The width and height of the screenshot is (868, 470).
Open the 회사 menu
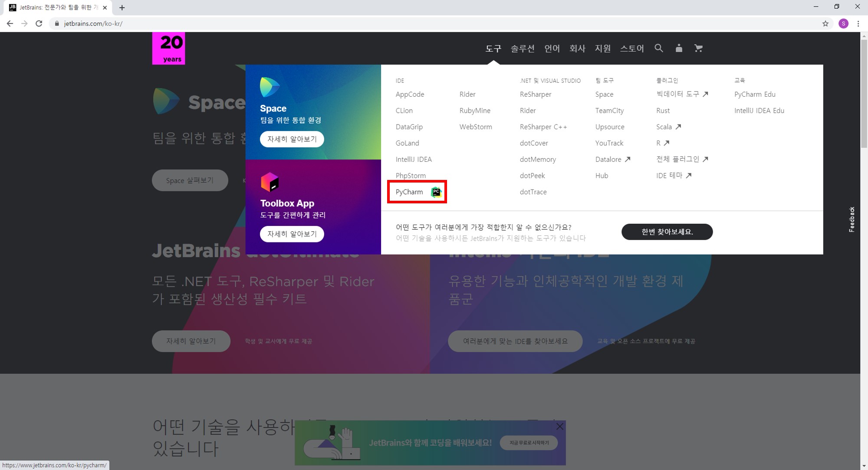coord(577,49)
